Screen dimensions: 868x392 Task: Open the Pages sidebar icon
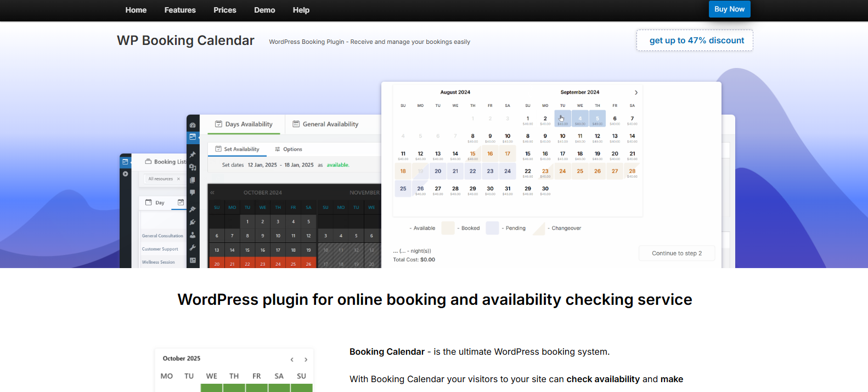click(x=193, y=180)
